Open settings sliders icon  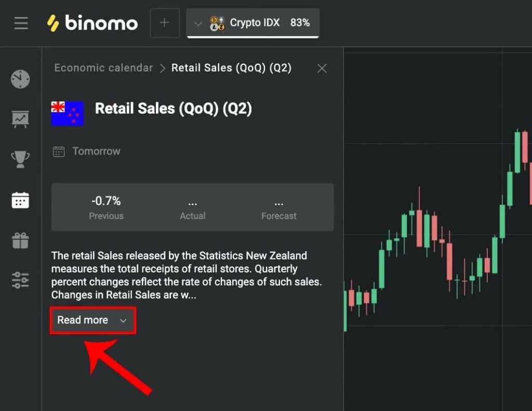[x=21, y=280]
